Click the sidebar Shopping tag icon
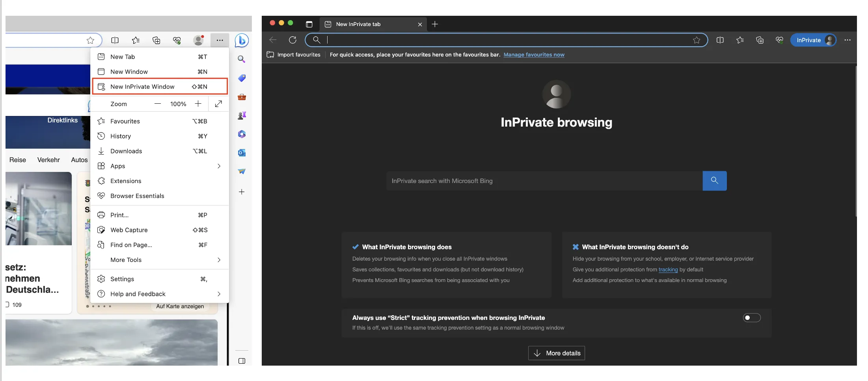Viewport: 868px width, 381px height. click(x=242, y=78)
